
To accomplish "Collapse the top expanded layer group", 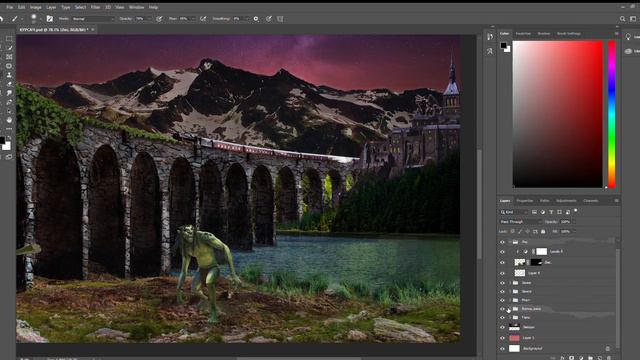I will [x=510, y=242].
